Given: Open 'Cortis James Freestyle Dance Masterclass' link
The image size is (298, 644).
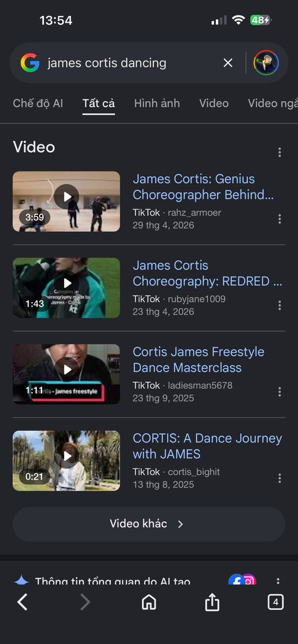Looking at the screenshot, I should click(x=198, y=360).
